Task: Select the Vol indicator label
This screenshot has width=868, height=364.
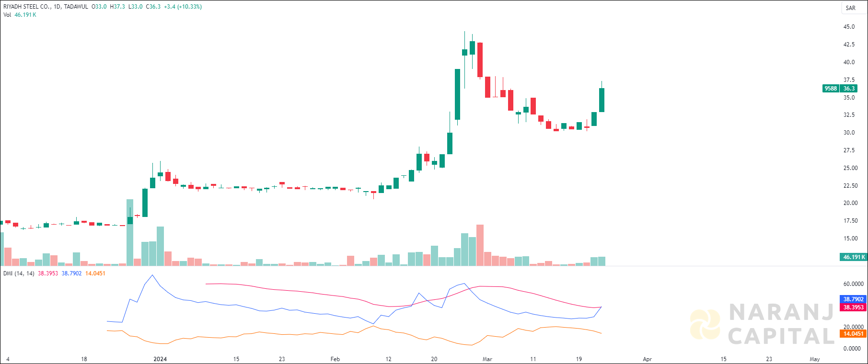Action: pyautogui.click(x=7, y=15)
